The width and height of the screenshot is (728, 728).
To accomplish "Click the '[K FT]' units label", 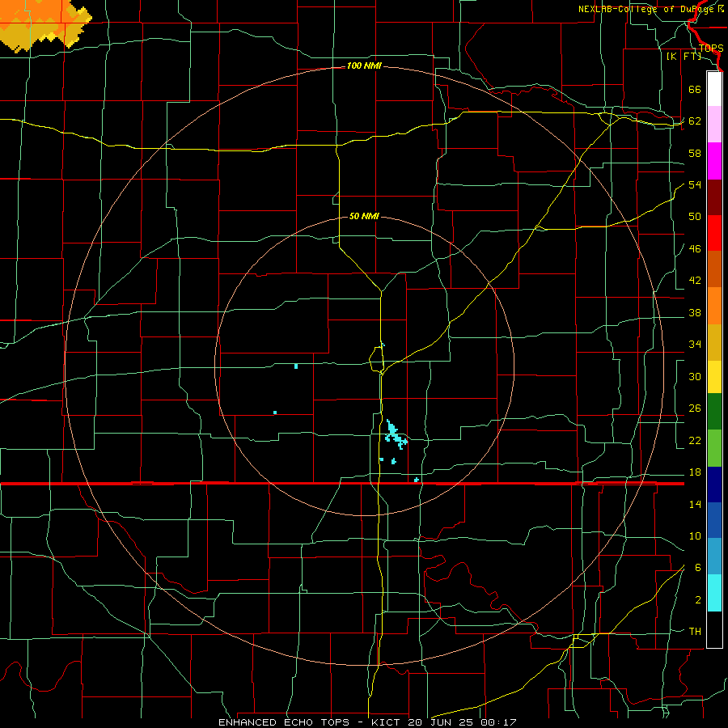I will tap(684, 56).
